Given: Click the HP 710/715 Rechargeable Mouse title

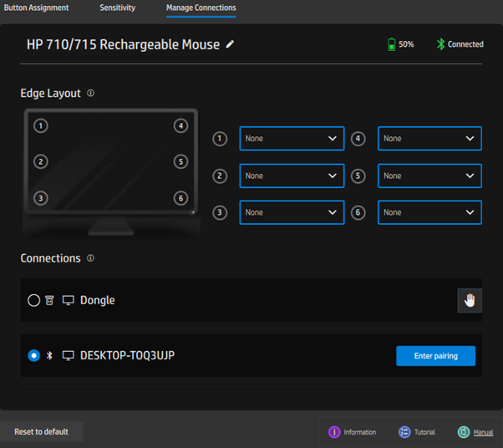Looking at the screenshot, I should [x=123, y=44].
